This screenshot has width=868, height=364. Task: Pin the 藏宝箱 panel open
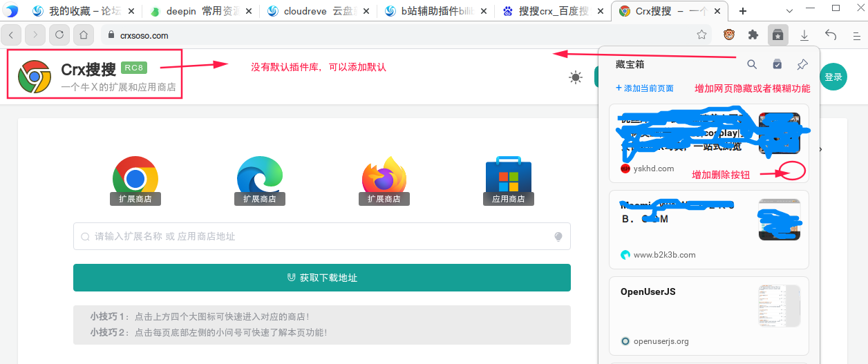[802, 64]
